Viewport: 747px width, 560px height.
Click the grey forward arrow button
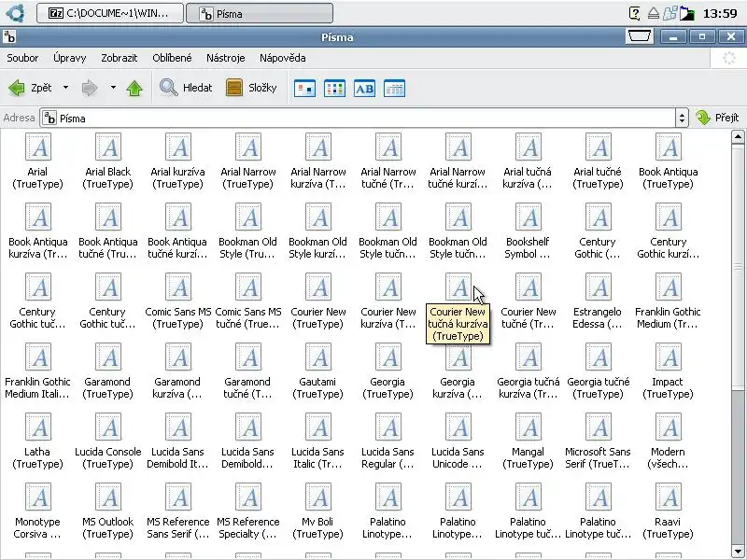click(x=90, y=88)
